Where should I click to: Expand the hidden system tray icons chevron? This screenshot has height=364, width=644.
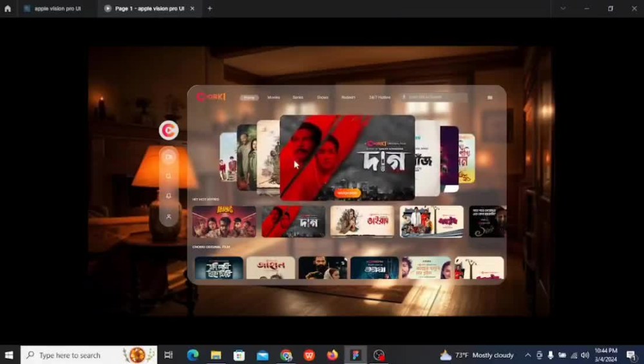[x=528, y=355]
